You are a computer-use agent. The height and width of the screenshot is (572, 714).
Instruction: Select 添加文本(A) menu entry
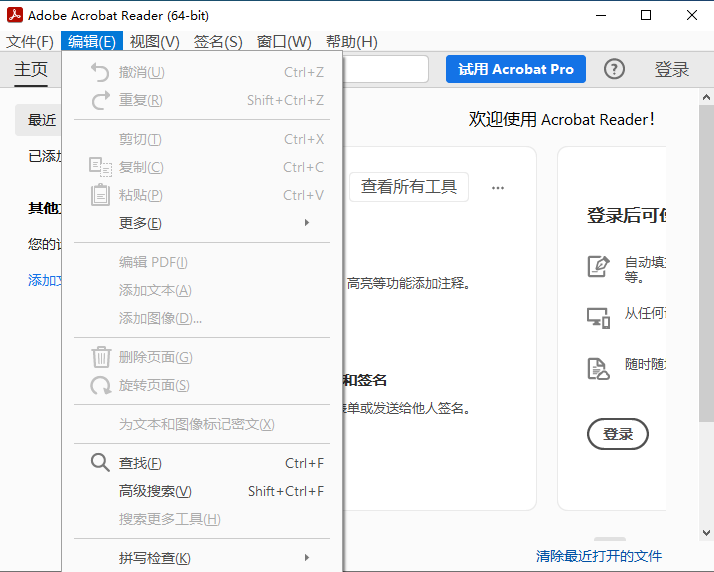[202, 290]
